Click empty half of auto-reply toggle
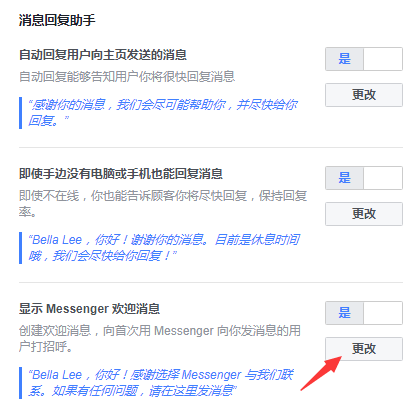The height and width of the screenshot is (410, 415). click(383, 59)
